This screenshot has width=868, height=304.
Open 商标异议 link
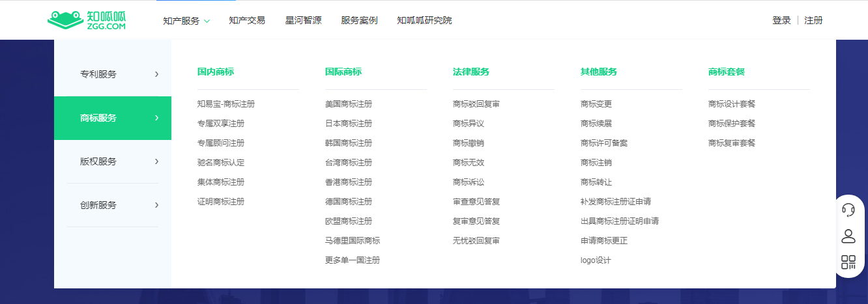point(469,124)
